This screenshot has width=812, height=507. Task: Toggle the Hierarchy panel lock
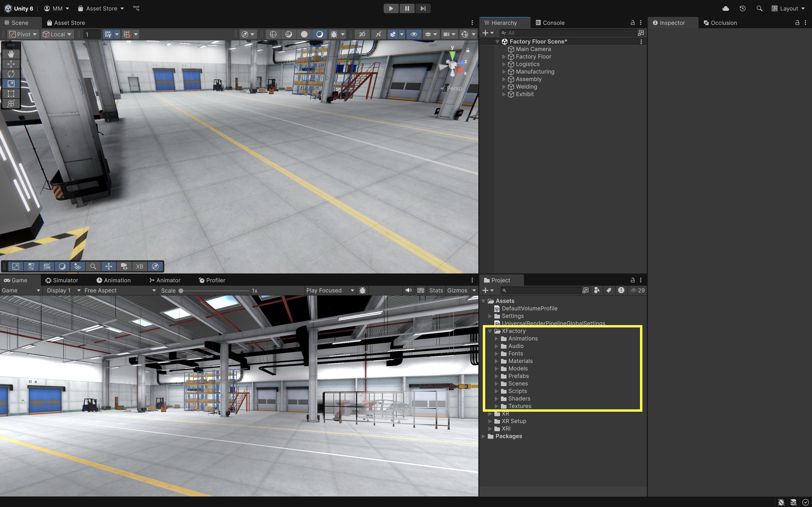[x=632, y=23]
